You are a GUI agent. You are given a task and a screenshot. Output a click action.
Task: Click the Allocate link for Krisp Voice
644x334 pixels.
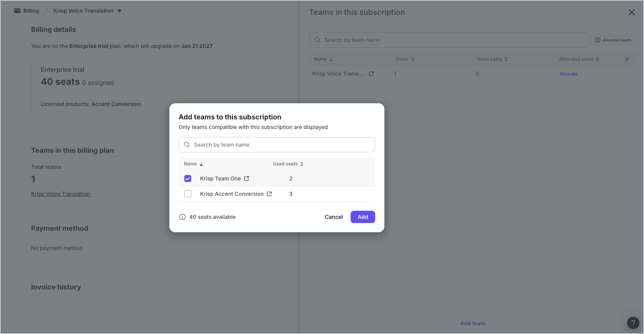[x=568, y=74]
